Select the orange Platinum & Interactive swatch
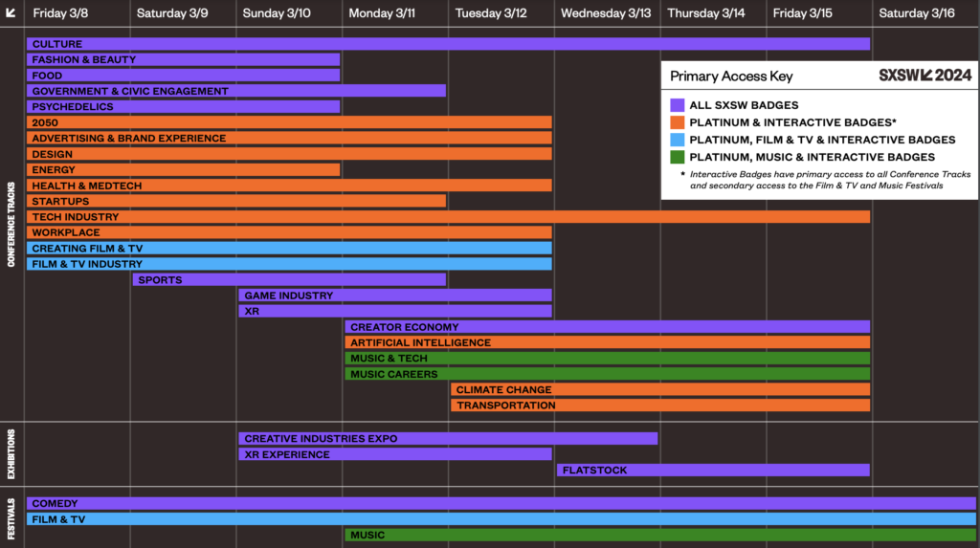 678,122
